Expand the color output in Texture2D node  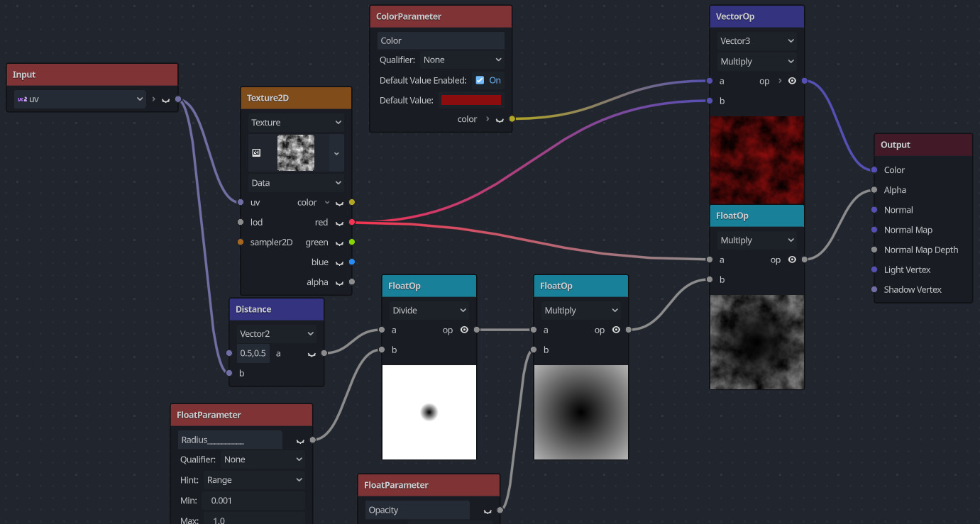[327, 203]
